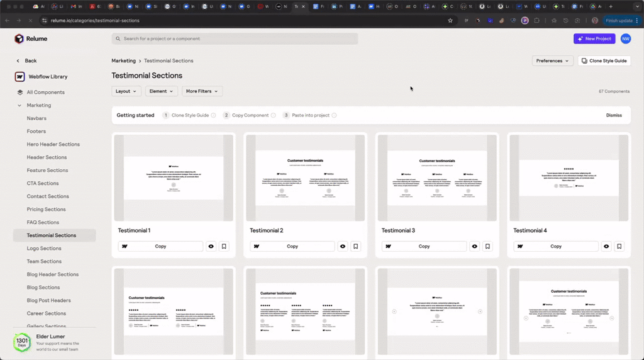
Task: Open the Preferences dropdown
Action: click(552, 61)
